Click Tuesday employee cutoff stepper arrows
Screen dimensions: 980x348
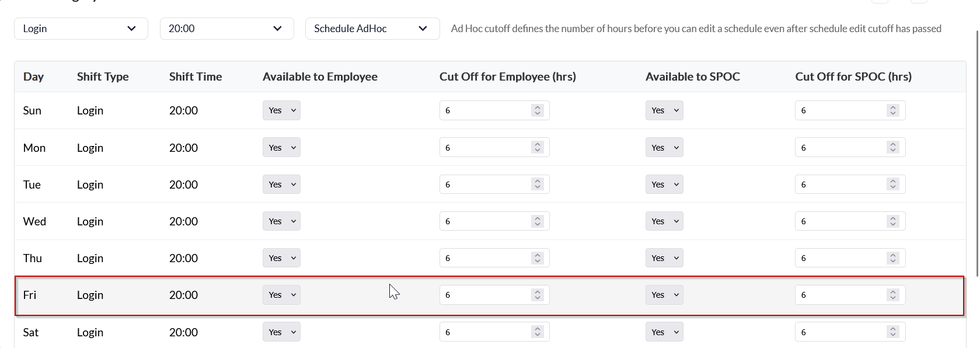pyautogui.click(x=538, y=185)
